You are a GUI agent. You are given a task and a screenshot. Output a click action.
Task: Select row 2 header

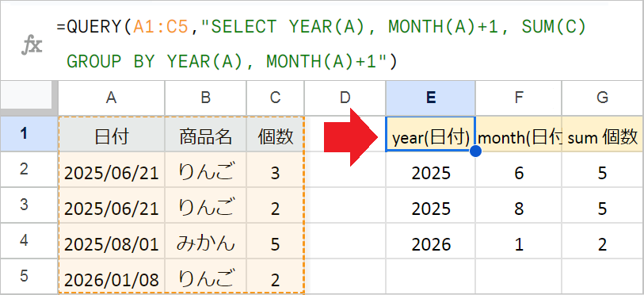(29, 170)
